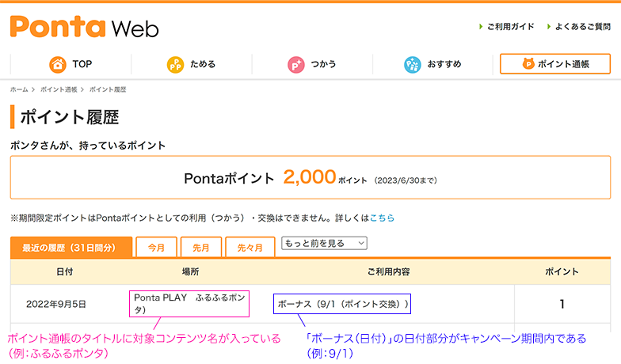Switch to the 先月 tab
The width and height of the screenshot is (621, 364).
point(201,248)
